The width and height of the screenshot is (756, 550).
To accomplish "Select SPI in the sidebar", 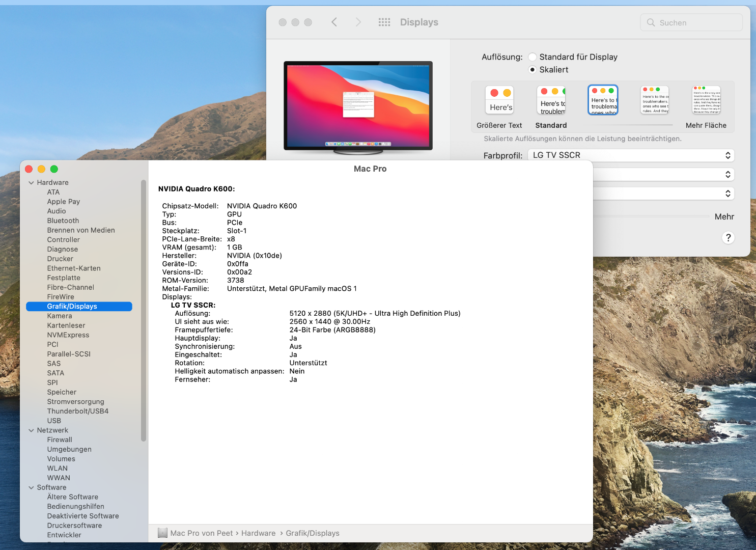I will pos(52,382).
